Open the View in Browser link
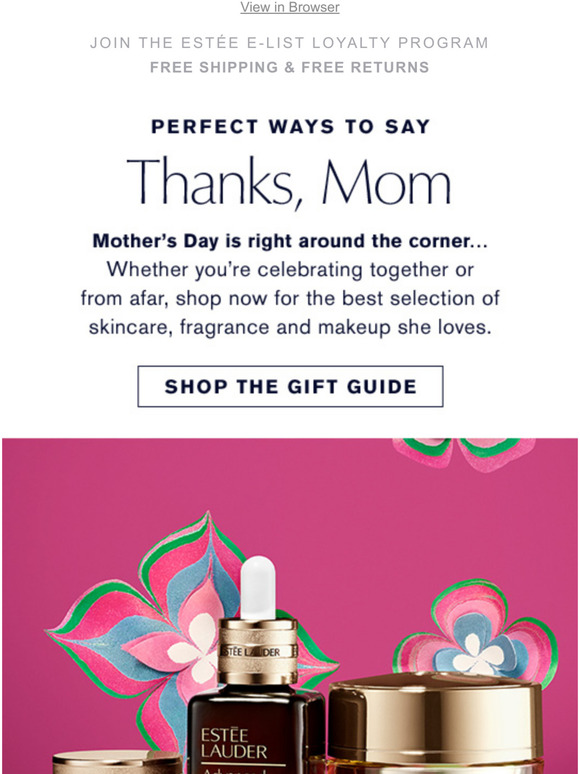 click(290, 7)
